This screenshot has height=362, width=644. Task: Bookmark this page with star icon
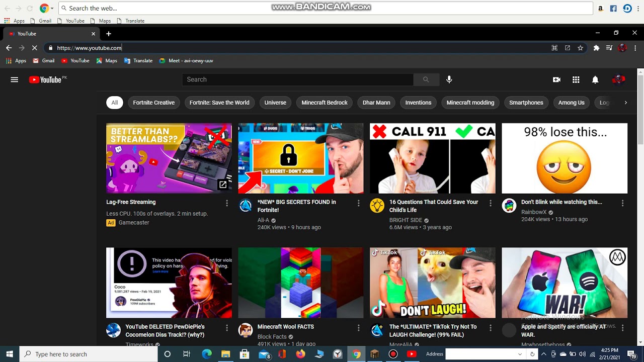(580, 48)
